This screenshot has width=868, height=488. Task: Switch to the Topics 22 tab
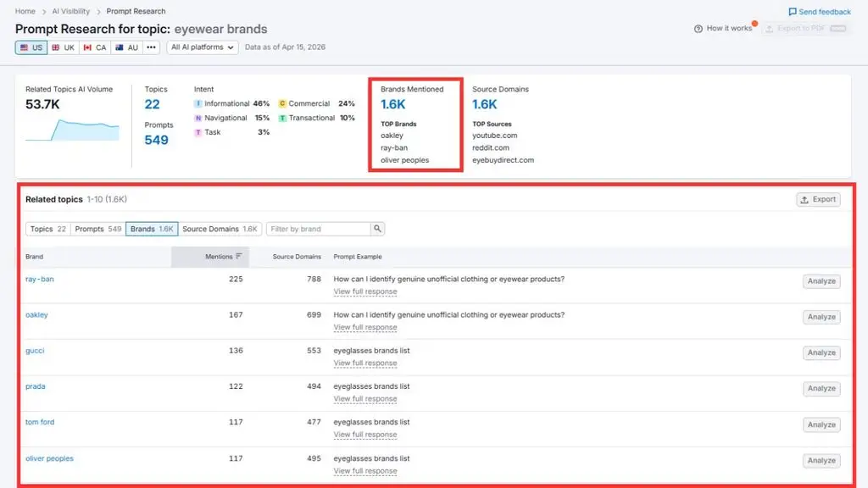coord(48,229)
